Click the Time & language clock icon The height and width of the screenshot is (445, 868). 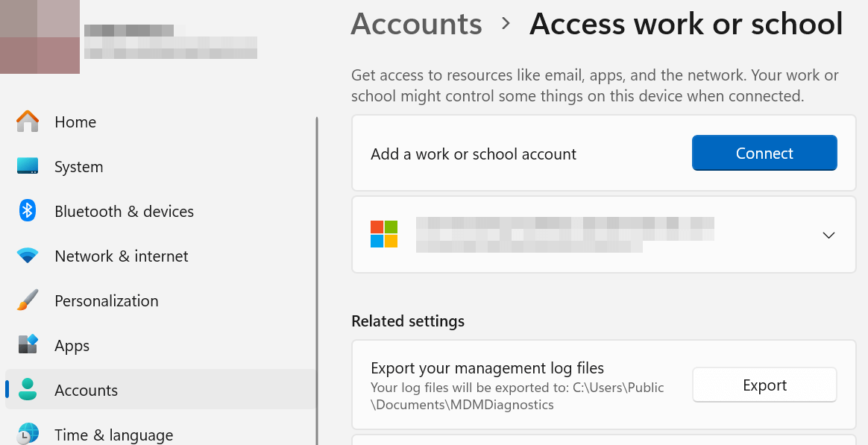(x=28, y=434)
